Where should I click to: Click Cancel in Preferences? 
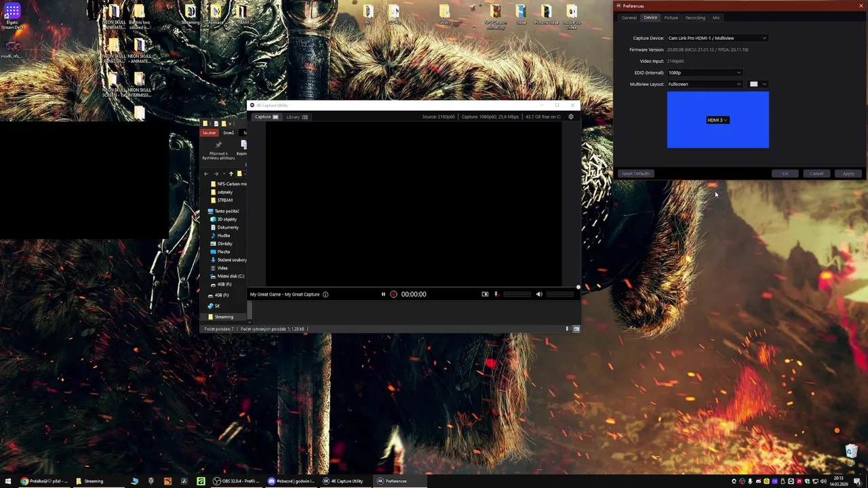click(x=816, y=174)
